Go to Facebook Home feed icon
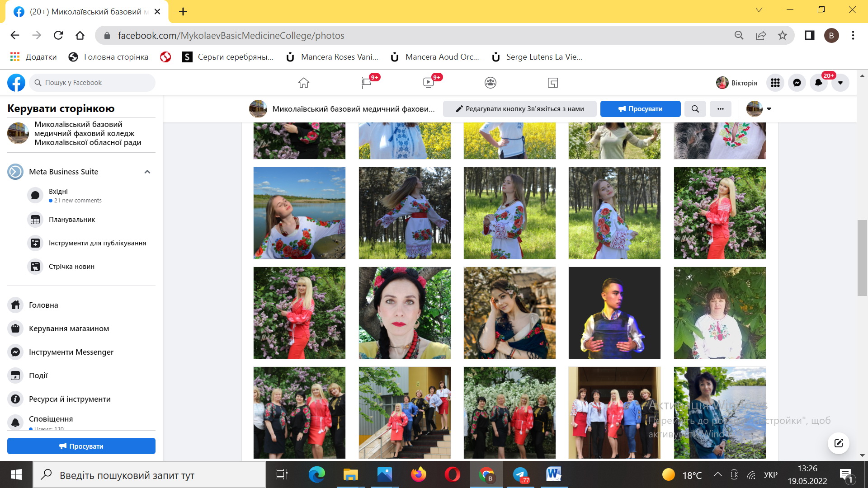Screen dimensions: 868x488 [x=304, y=83]
